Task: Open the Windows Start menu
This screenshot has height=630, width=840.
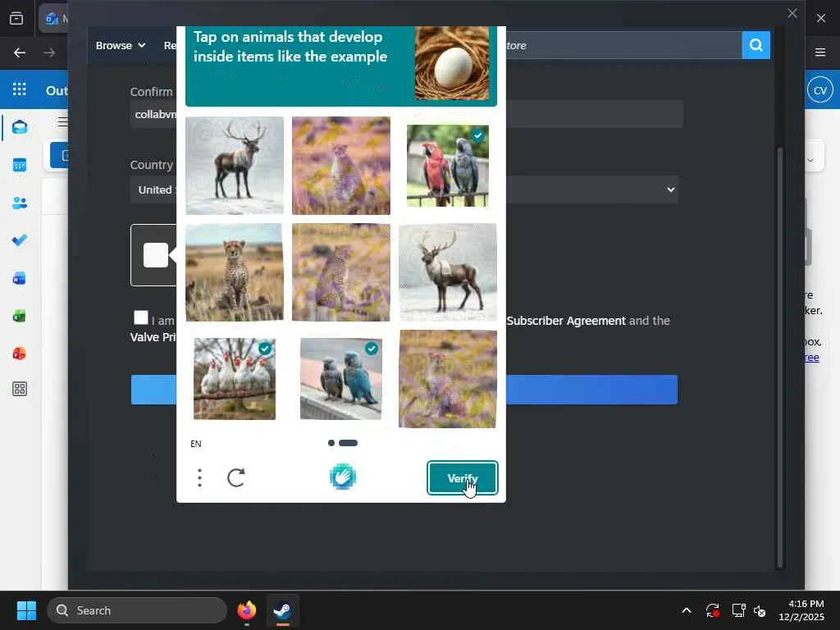Action: click(x=26, y=610)
